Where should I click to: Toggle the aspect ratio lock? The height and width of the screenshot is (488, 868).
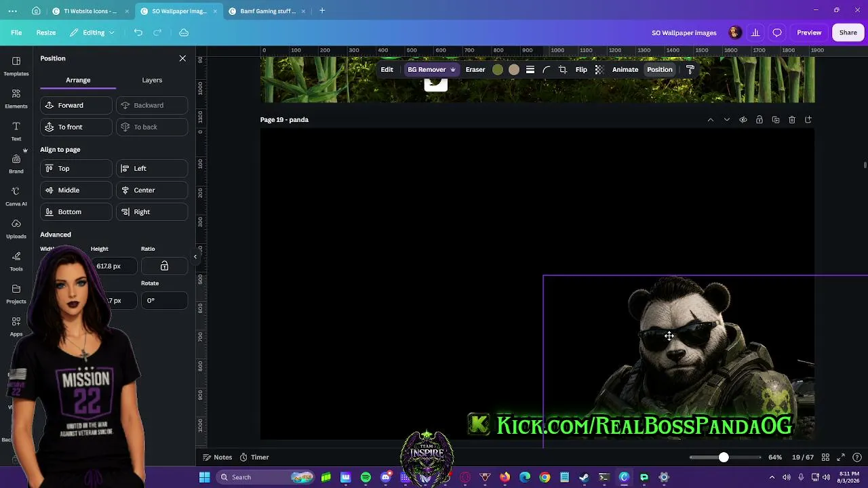click(164, 266)
